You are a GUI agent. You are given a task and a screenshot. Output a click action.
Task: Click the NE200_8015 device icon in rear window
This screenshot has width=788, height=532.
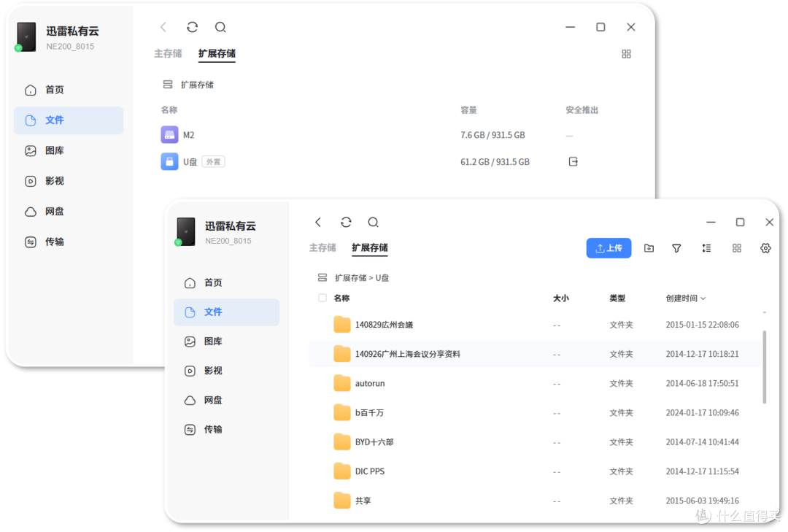[26, 36]
